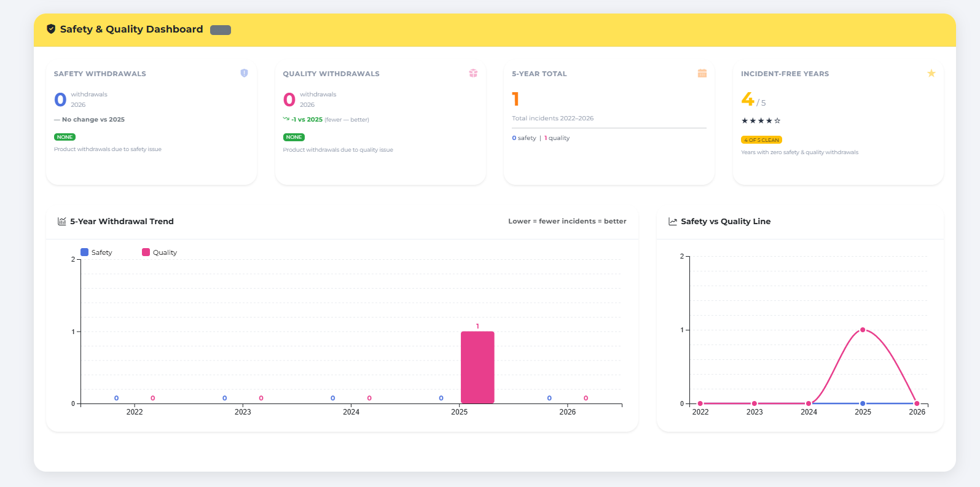Click the "5-YEAR TOTAL" card heading
980x487 pixels.
539,74
